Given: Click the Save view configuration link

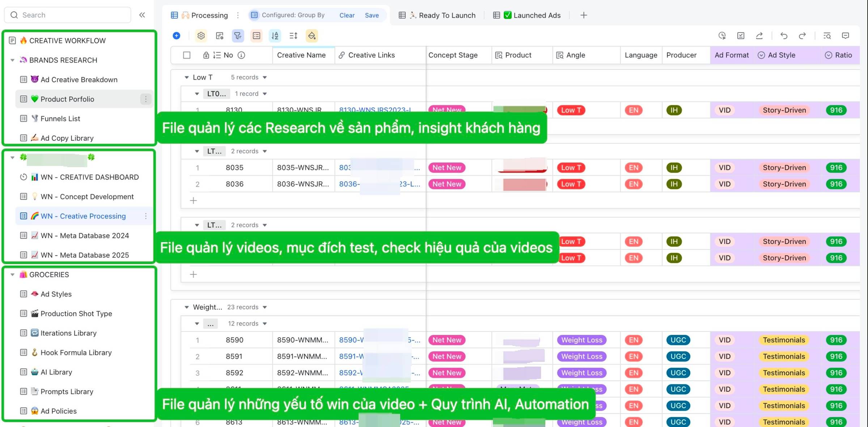Looking at the screenshot, I should point(371,15).
